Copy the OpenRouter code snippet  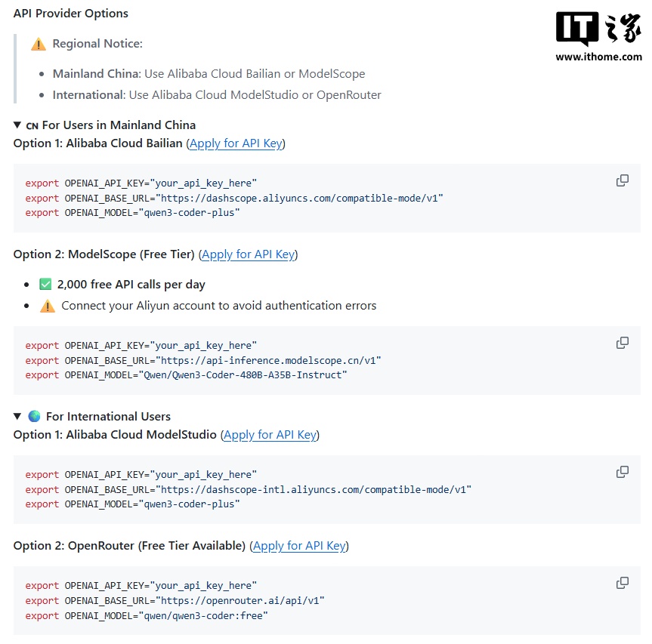click(x=623, y=583)
